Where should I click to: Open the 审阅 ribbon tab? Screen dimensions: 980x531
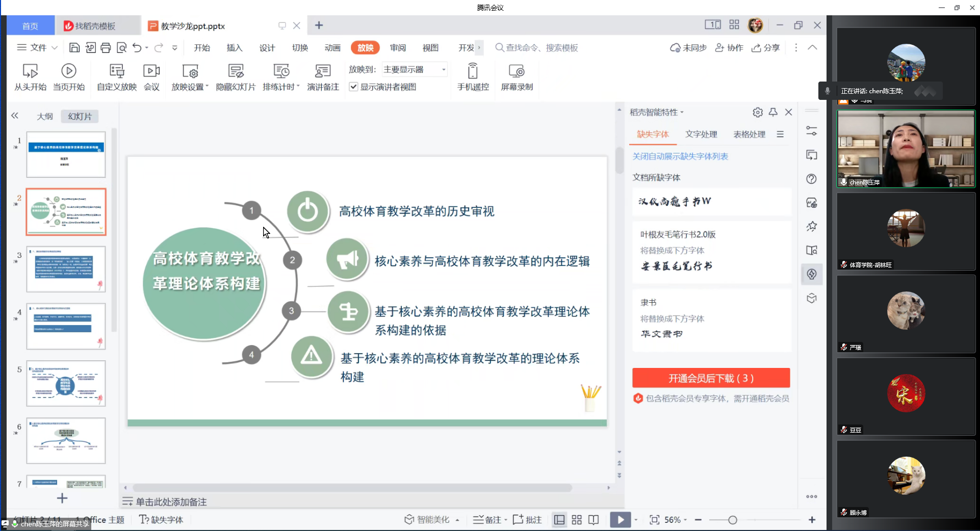(398, 48)
